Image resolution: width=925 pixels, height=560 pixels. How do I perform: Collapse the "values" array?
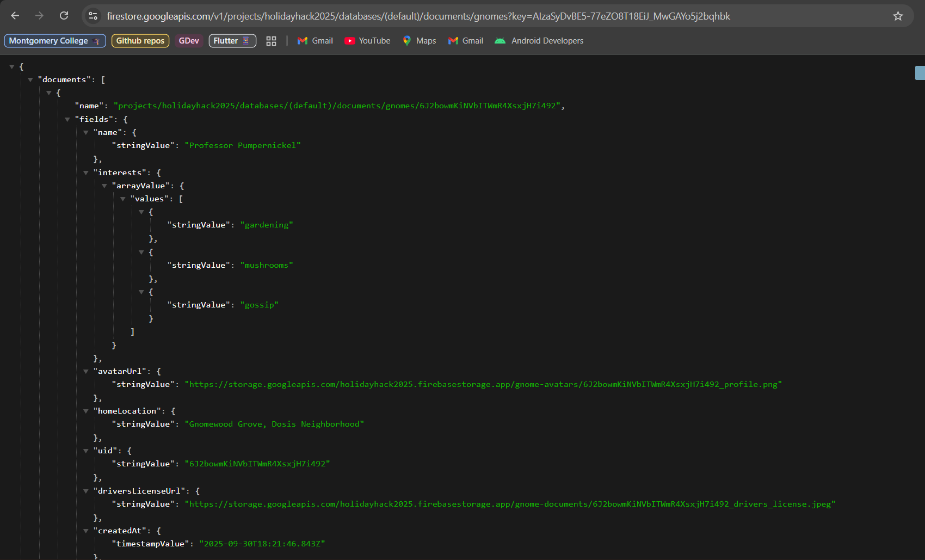(123, 199)
